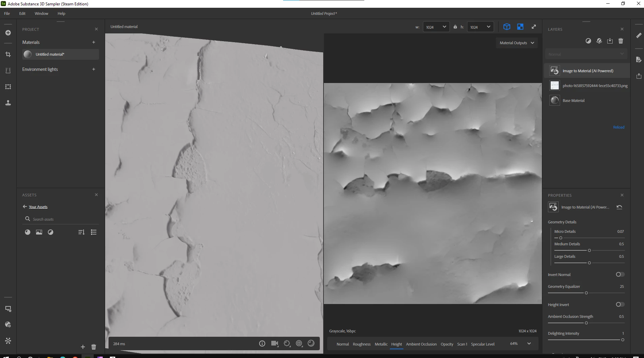Screen dimensions: 644x358
Task: Filter assets by materials sphere icon
Action: (28, 232)
